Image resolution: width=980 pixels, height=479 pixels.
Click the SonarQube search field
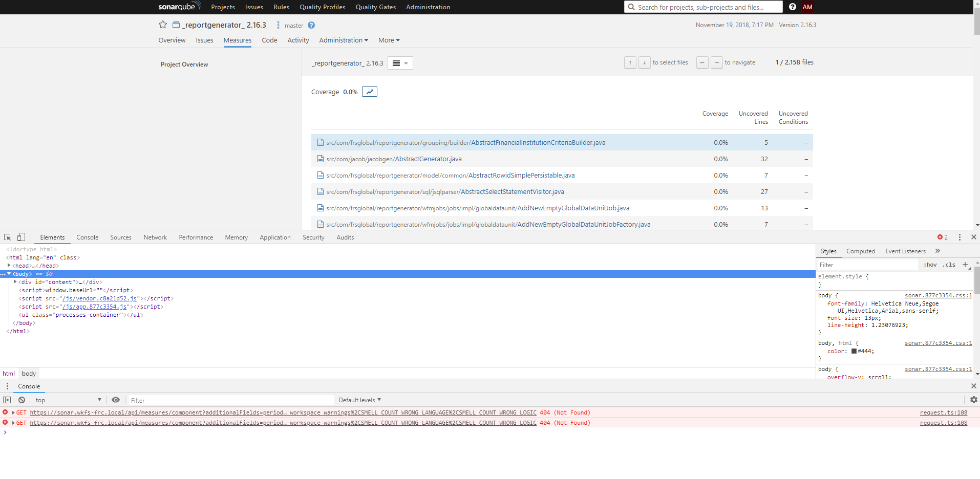[x=704, y=7]
